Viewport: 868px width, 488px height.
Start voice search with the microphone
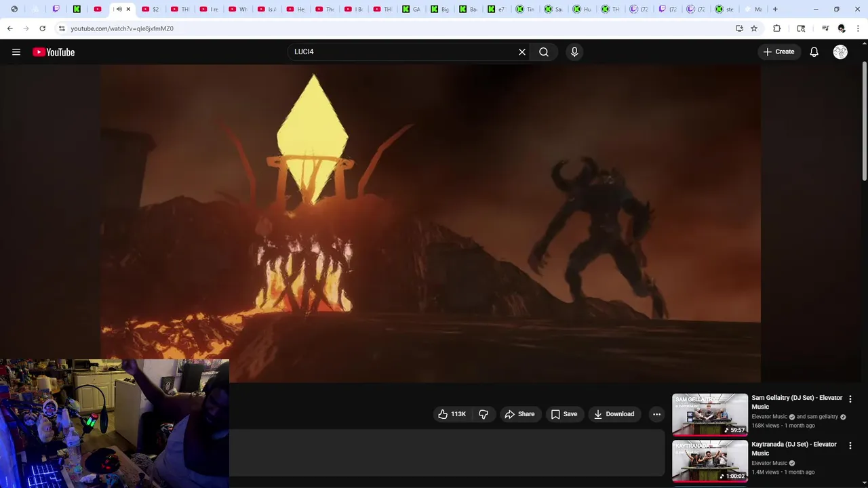click(574, 52)
